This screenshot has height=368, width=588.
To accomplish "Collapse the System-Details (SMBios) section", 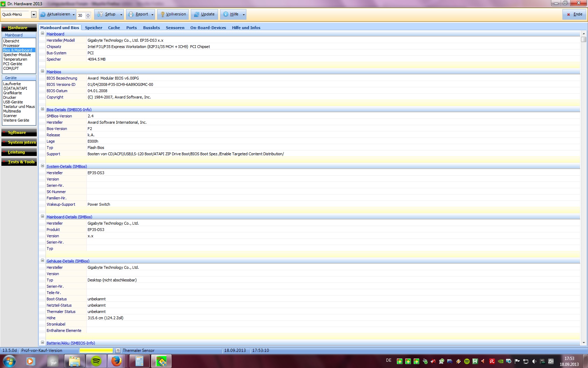I will pyautogui.click(x=42, y=166).
